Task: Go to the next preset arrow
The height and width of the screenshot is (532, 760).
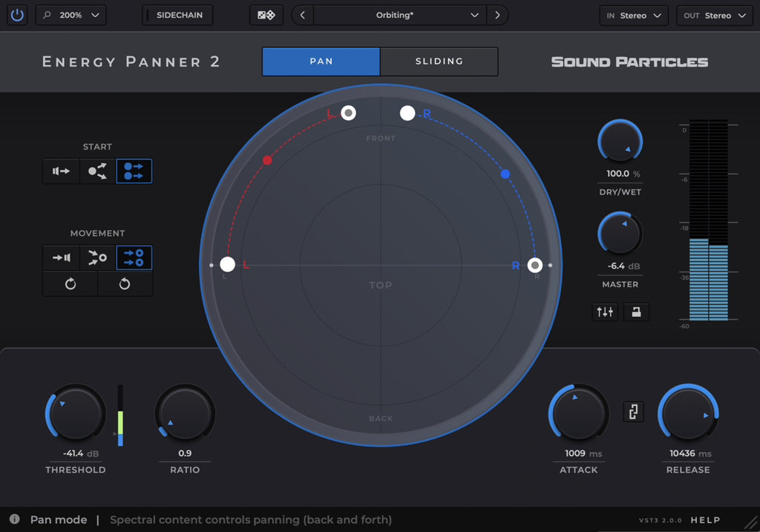Action: [x=497, y=15]
